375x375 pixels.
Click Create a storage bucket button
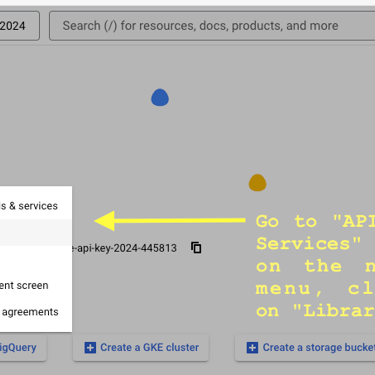pos(305,348)
